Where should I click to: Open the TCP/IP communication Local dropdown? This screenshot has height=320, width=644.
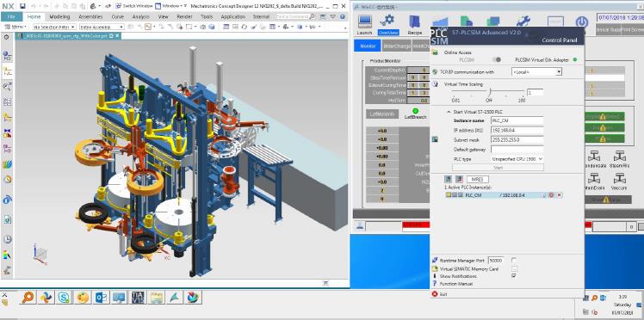536,71
